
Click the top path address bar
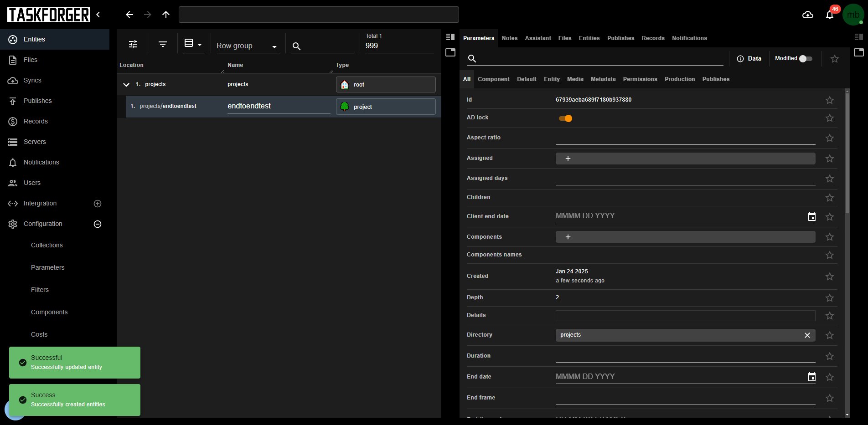(319, 15)
